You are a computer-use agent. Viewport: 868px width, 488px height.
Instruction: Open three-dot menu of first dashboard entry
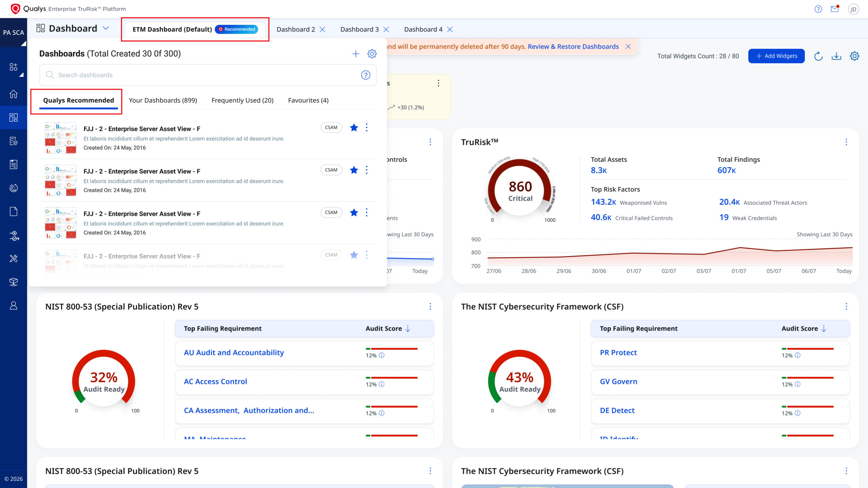pos(367,127)
